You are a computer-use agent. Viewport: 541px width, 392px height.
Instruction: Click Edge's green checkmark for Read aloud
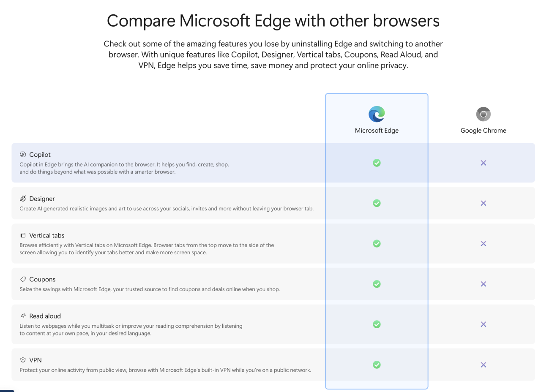pos(377,324)
